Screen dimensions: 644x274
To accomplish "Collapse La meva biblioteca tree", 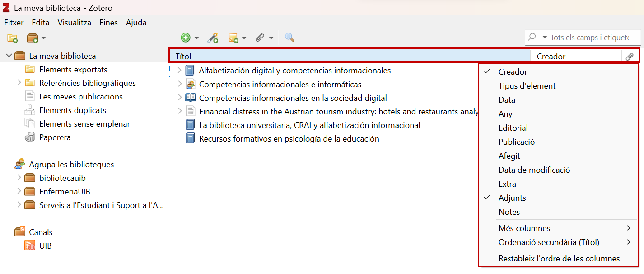I will pyautogui.click(x=9, y=56).
